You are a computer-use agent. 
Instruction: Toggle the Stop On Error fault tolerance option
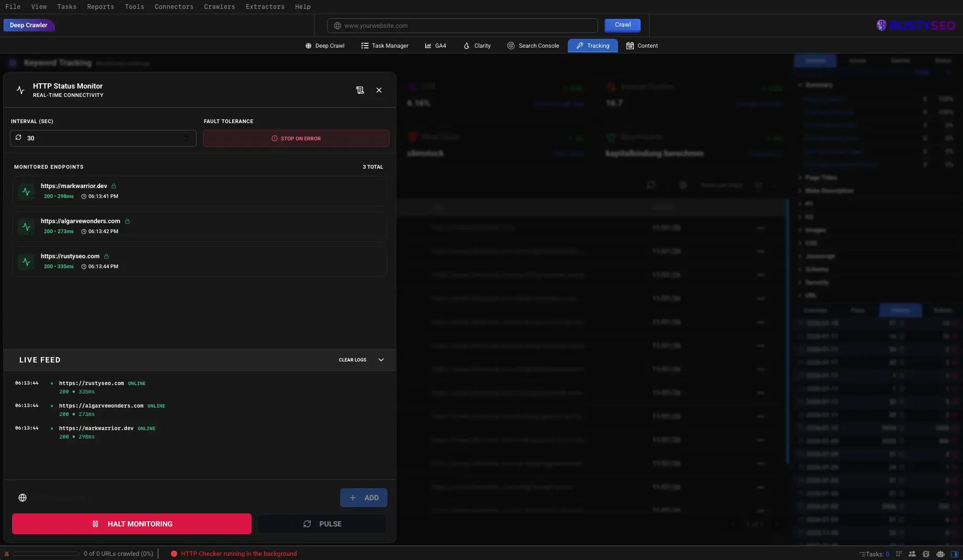[296, 138]
